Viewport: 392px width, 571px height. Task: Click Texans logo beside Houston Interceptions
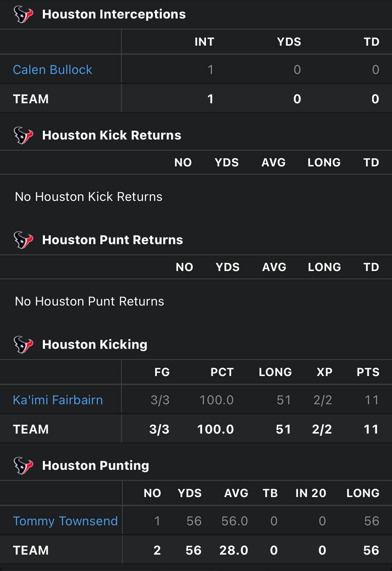click(23, 15)
